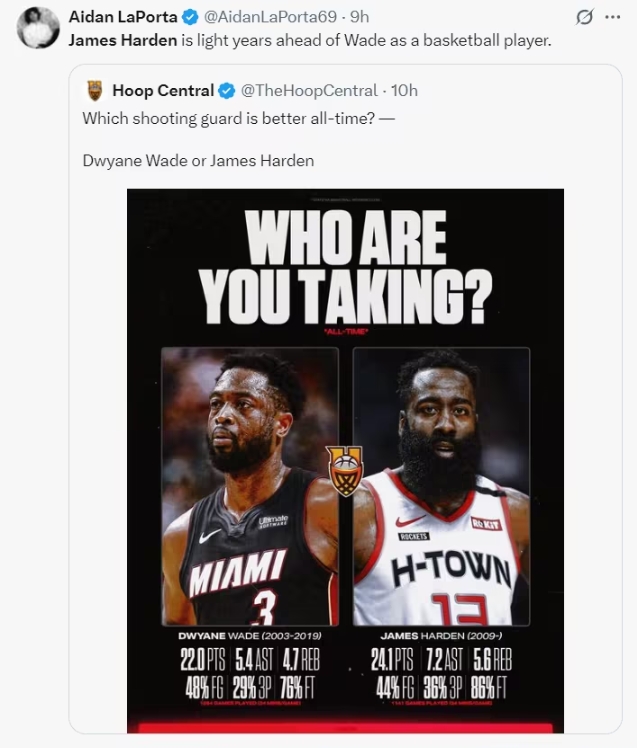
Task: Open the Hoop Central display name link
Action: 162,91
